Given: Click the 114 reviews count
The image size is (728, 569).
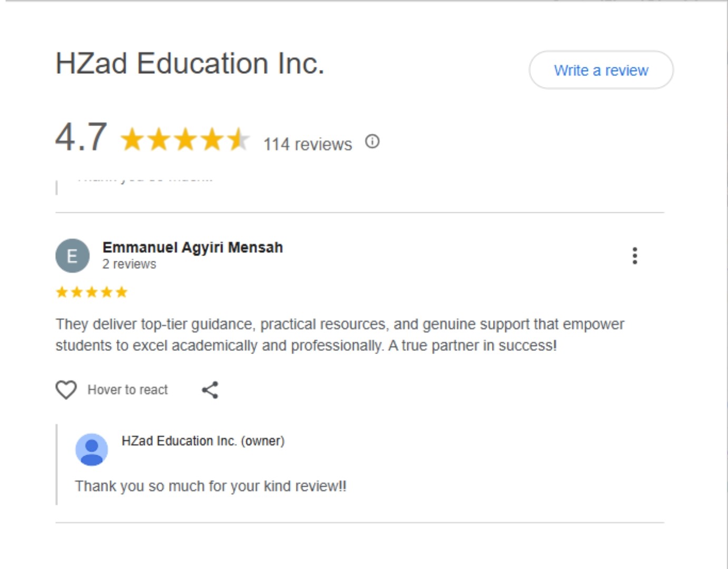Looking at the screenshot, I should click(x=308, y=144).
